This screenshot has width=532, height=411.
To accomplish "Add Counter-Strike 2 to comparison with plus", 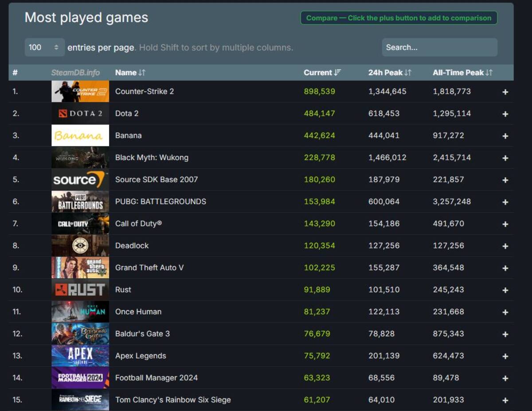I will pyautogui.click(x=505, y=92).
